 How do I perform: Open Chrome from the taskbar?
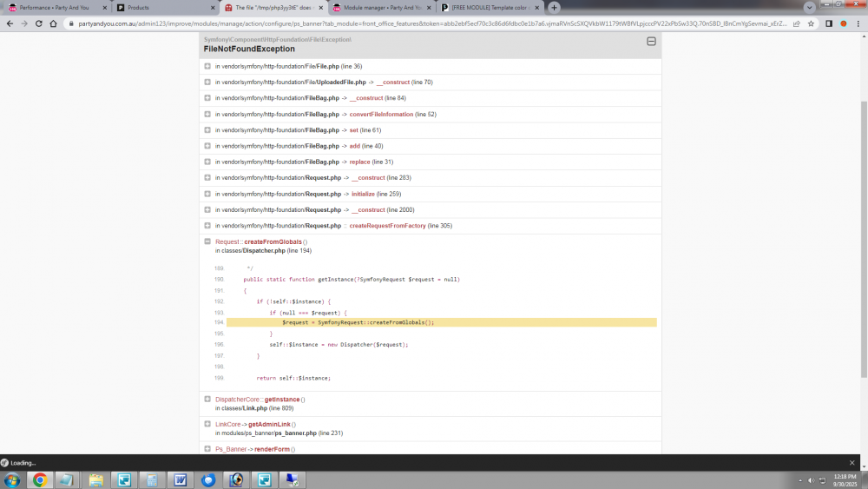coord(39,480)
